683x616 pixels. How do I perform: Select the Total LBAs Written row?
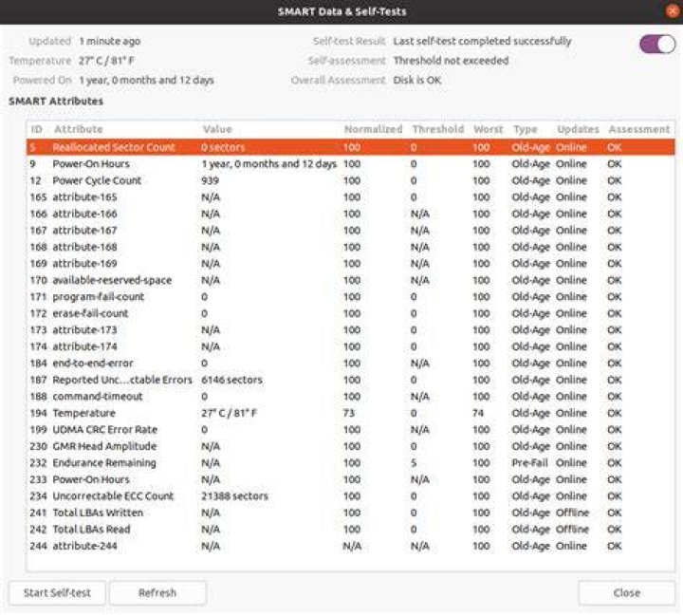coord(351,513)
